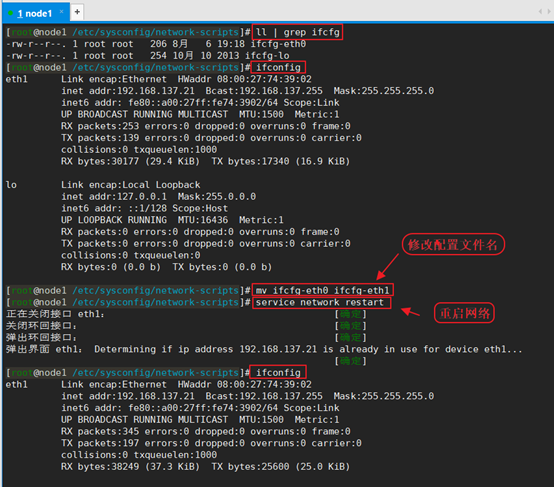Switch to the node1 session tab
This screenshot has height=487, width=554.
pos(34,13)
